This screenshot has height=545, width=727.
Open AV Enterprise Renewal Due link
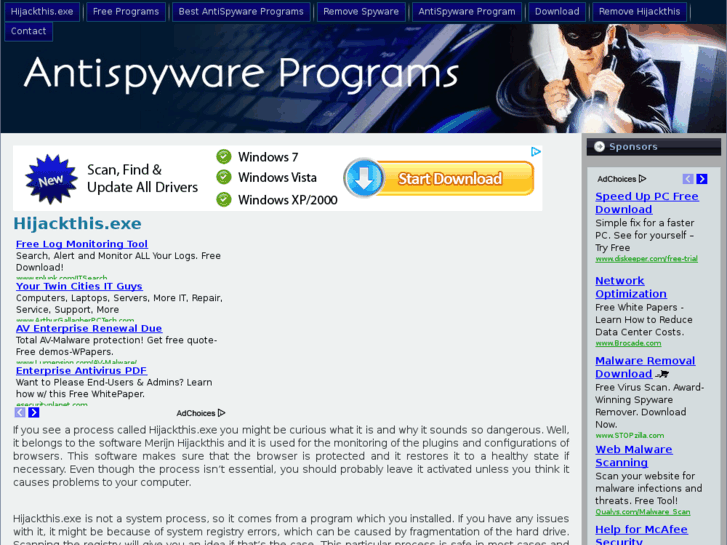point(89,328)
